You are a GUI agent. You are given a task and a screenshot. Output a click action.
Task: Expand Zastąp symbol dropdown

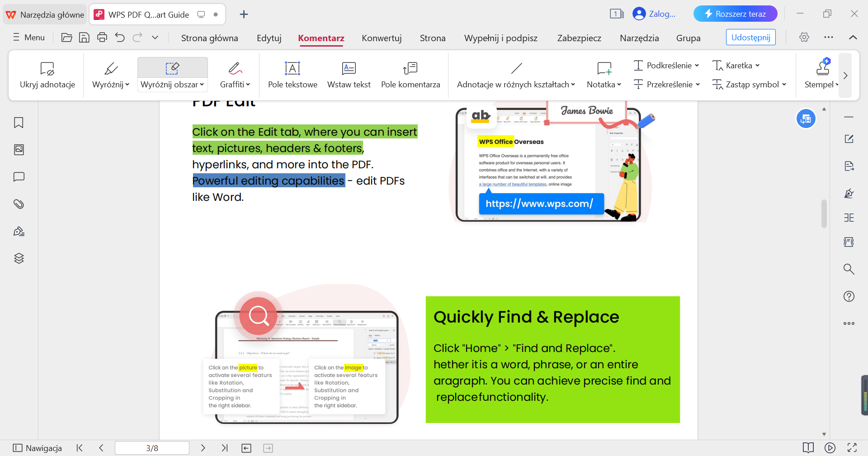(784, 85)
